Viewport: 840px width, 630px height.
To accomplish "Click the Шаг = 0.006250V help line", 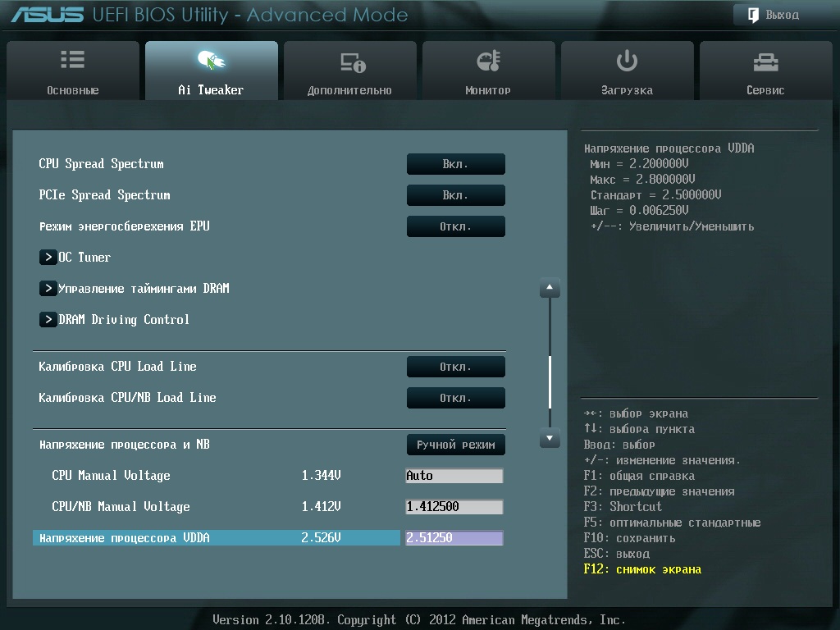I will (x=639, y=210).
